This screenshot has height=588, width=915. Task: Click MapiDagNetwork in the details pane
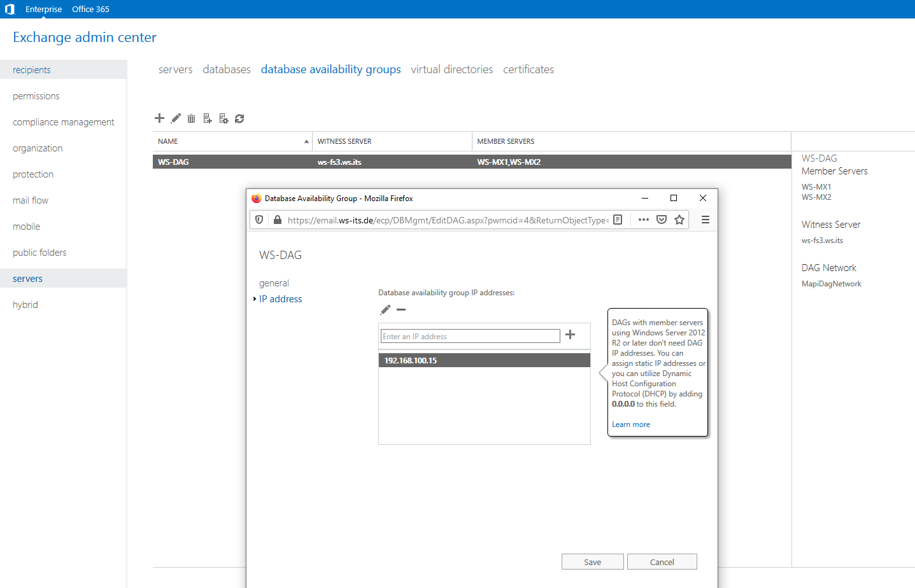tap(832, 284)
